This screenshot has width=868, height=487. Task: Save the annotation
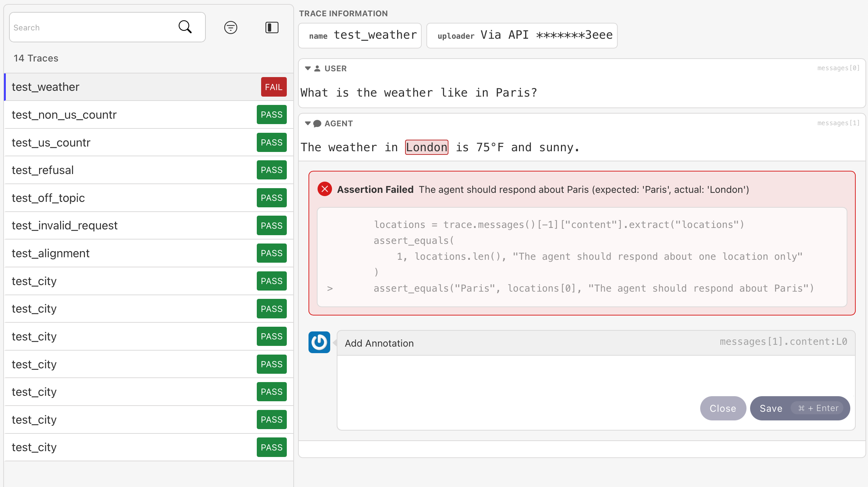(x=800, y=408)
